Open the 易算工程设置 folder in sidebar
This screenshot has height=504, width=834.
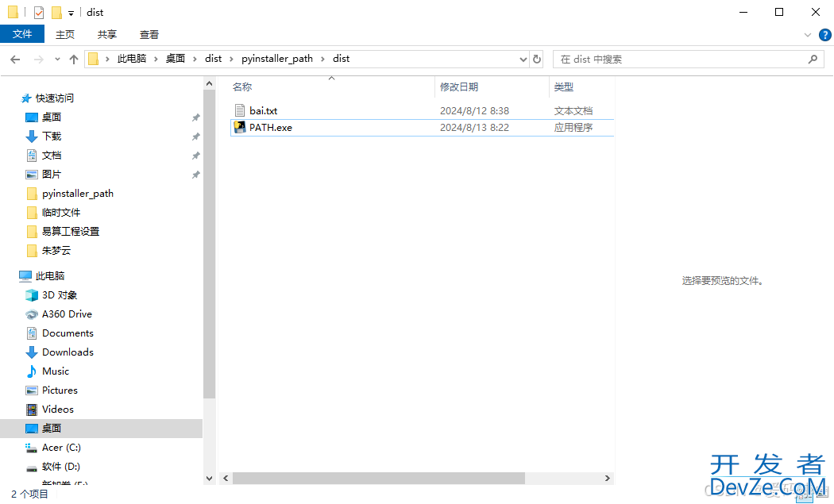click(71, 232)
